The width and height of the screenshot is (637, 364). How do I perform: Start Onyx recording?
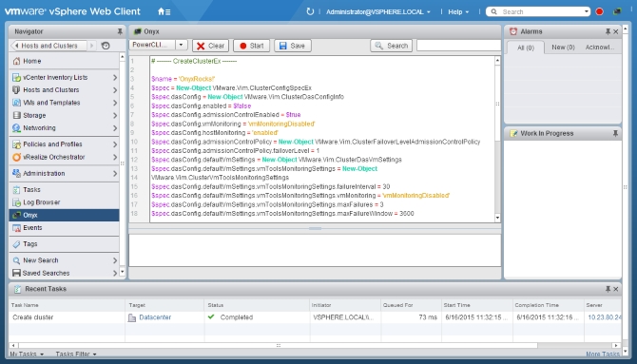[x=251, y=46]
